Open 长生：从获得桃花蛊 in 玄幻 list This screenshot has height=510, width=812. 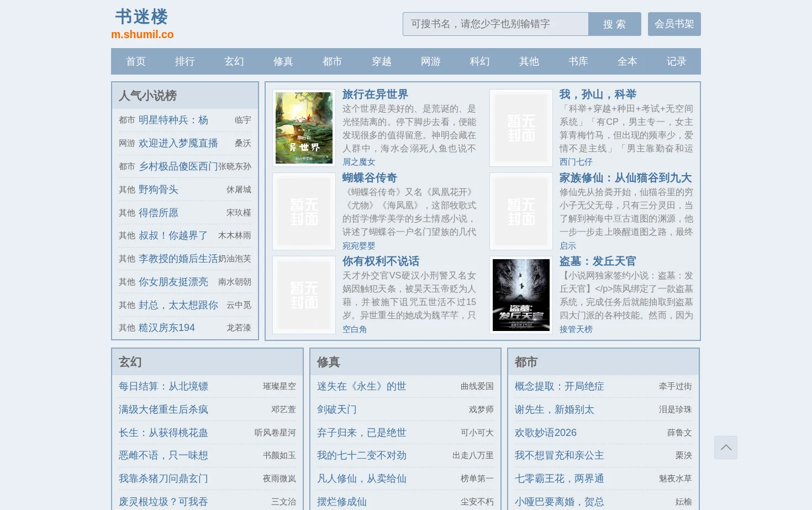[x=164, y=433]
